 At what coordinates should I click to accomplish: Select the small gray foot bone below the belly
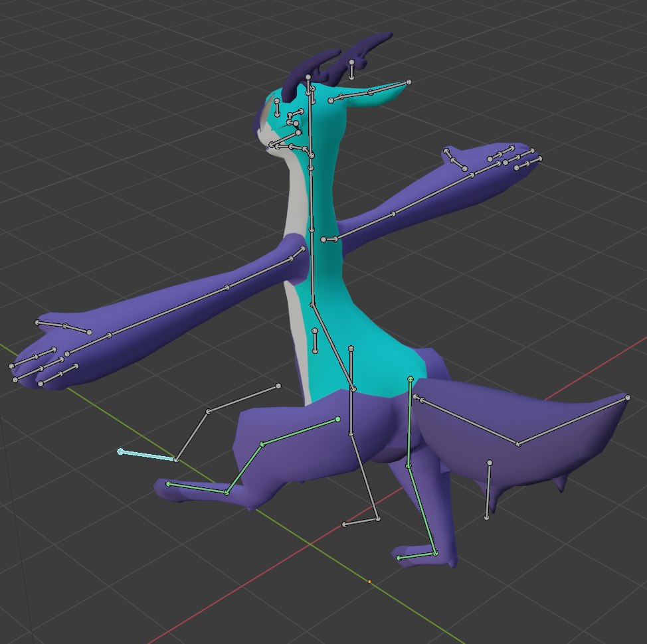coord(361,522)
